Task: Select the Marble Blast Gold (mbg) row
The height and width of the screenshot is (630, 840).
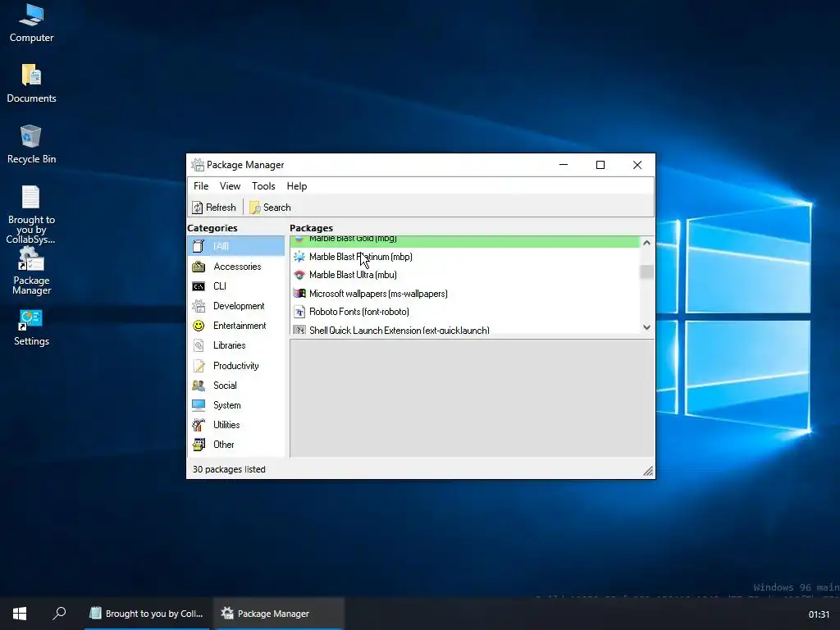Action: [465, 241]
